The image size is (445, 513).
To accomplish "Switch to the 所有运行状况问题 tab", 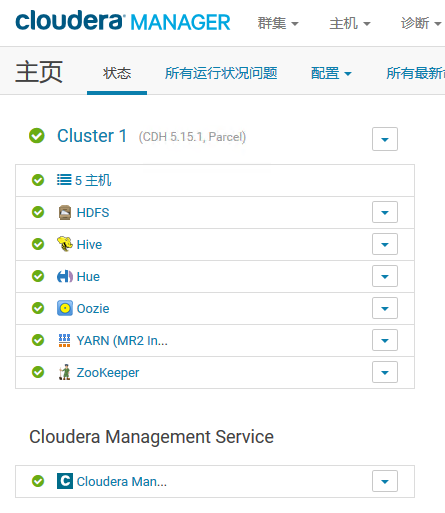I will 221,73.
